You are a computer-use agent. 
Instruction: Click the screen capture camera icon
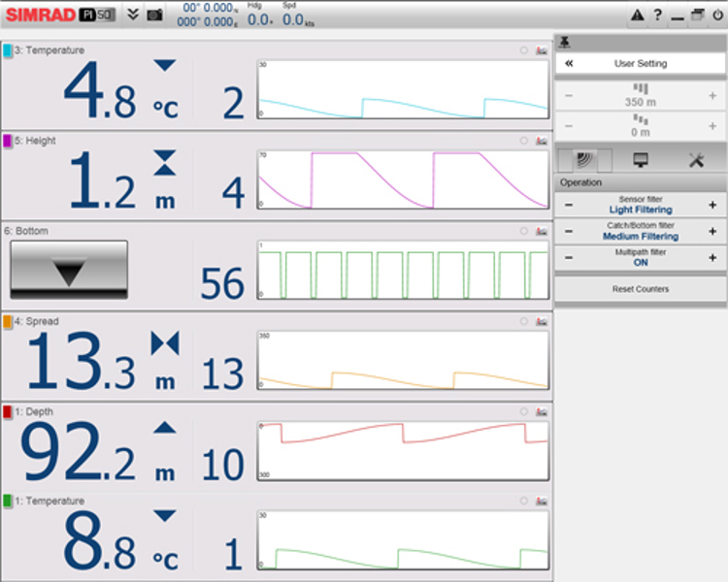(x=154, y=15)
